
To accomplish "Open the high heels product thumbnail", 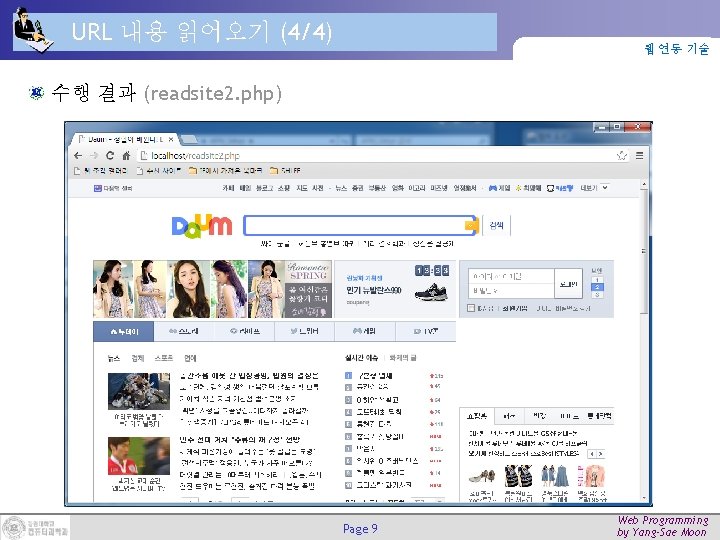I will pyautogui.click(x=482, y=477).
